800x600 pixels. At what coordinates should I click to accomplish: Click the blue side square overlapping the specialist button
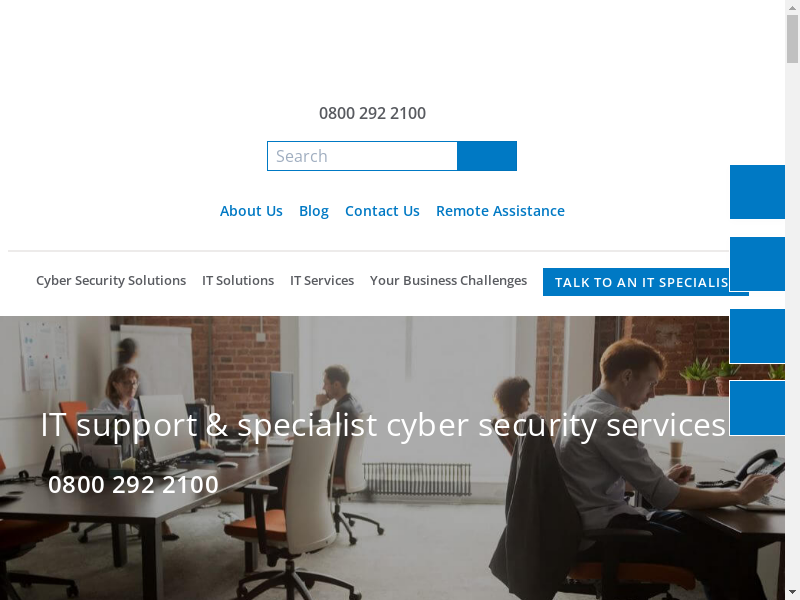tap(757, 264)
